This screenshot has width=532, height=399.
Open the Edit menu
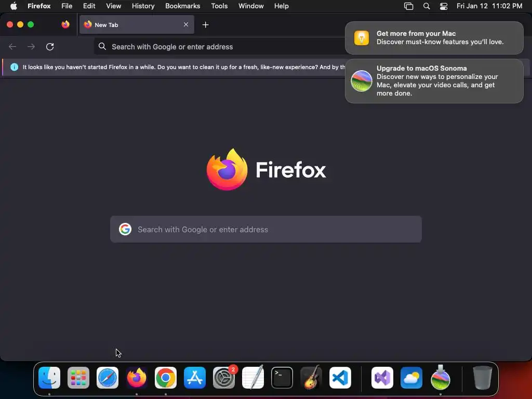click(x=89, y=6)
